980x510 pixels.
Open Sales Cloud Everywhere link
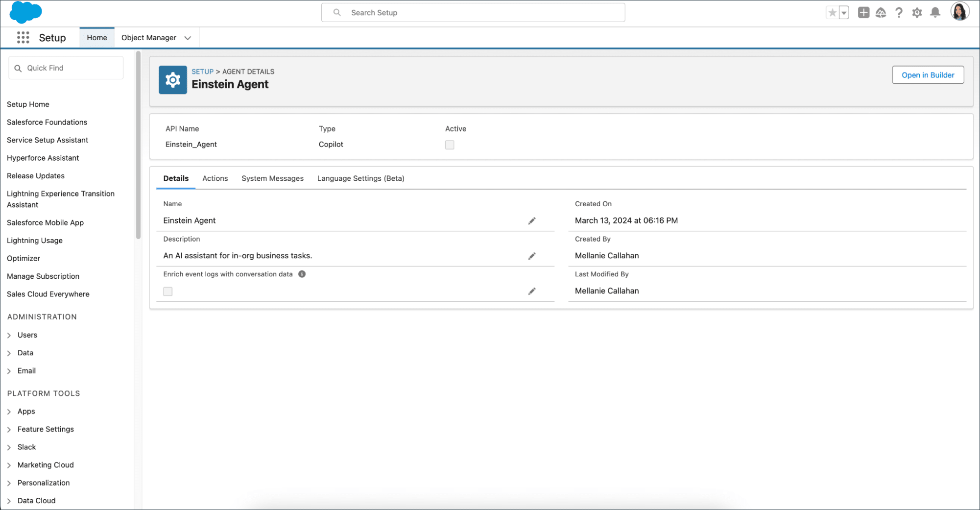[x=48, y=294]
